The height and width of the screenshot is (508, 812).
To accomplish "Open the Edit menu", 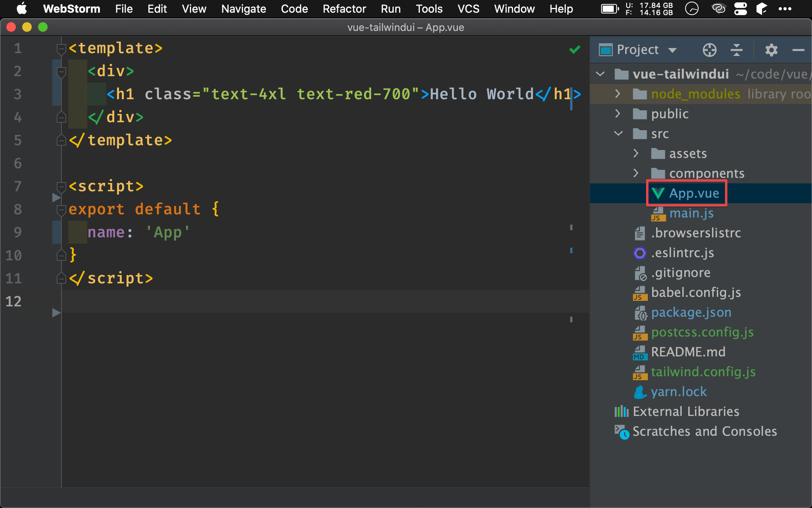I will (x=157, y=9).
